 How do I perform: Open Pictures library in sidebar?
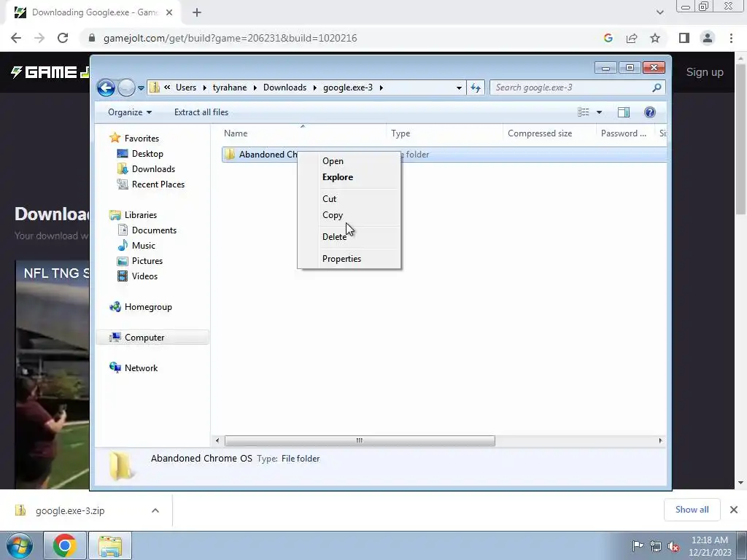pos(147,261)
